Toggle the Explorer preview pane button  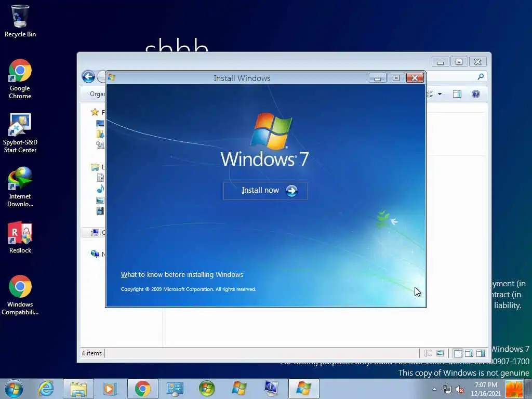tap(457, 94)
